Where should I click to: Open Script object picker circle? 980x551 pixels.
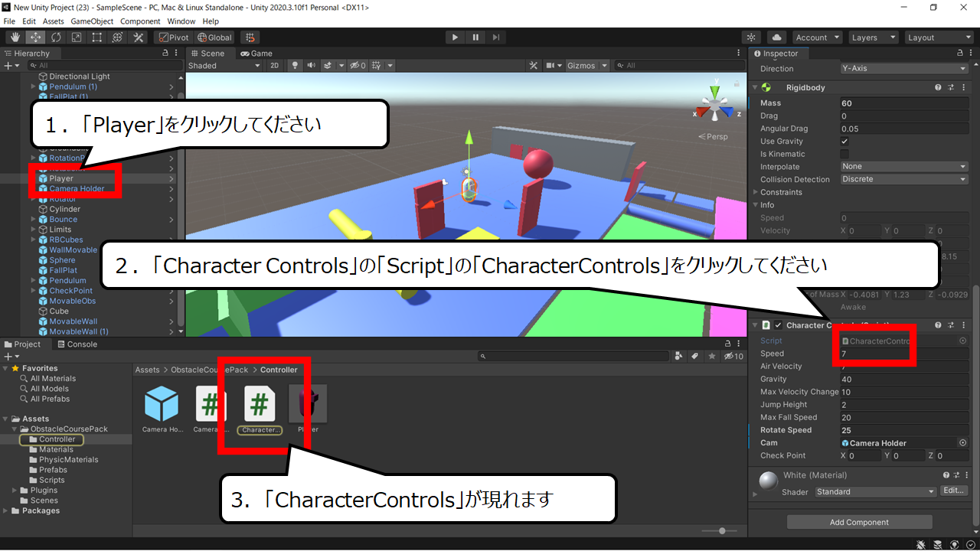tap(962, 341)
